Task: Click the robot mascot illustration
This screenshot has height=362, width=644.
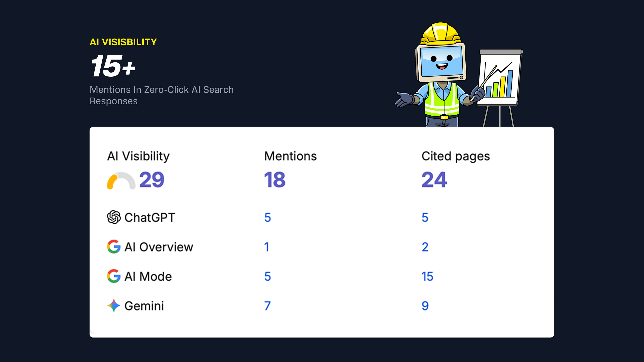Action: pos(440,75)
